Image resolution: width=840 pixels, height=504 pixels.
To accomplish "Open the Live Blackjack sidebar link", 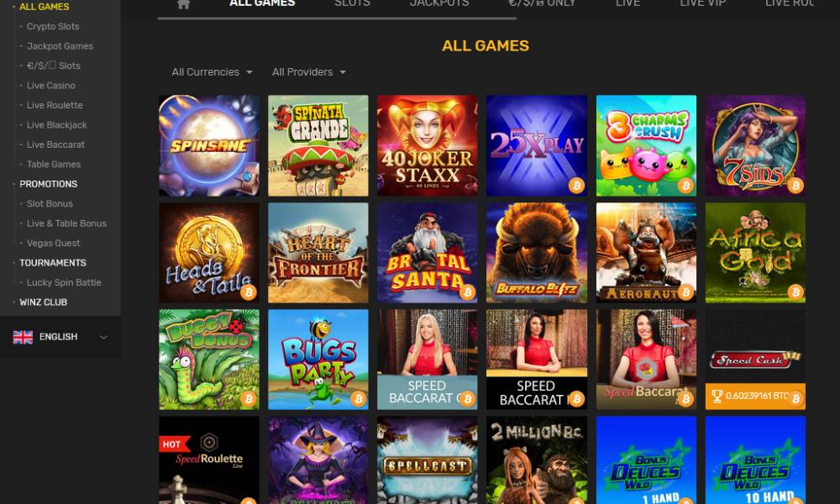I will (x=57, y=125).
